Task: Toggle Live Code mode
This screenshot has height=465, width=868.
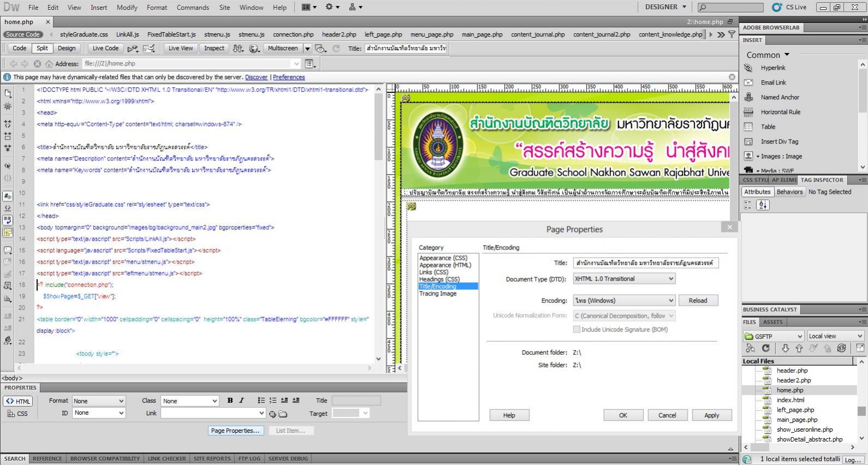Action: [x=105, y=48]
